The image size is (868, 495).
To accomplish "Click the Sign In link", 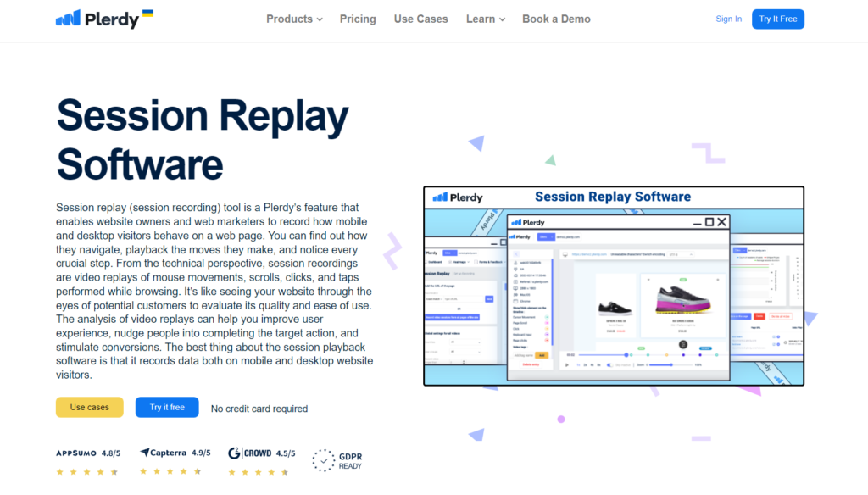I will click(728, 19).
